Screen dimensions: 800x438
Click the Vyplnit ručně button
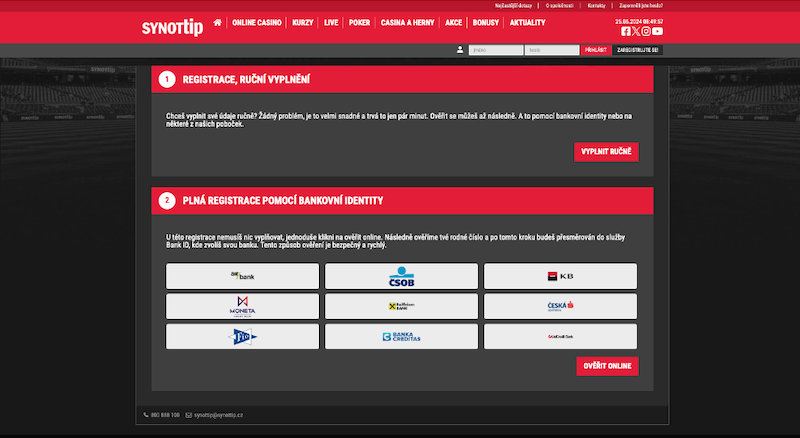click(x=606, y=152)
